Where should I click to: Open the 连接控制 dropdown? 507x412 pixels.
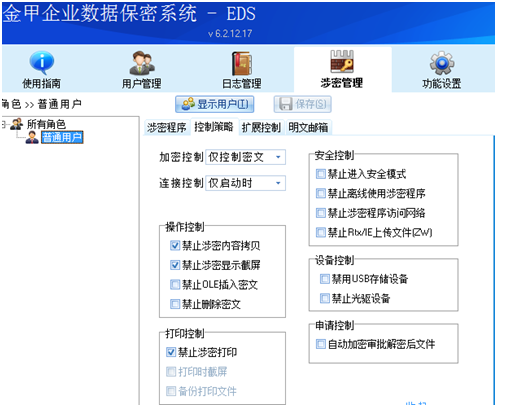point(245,183)
